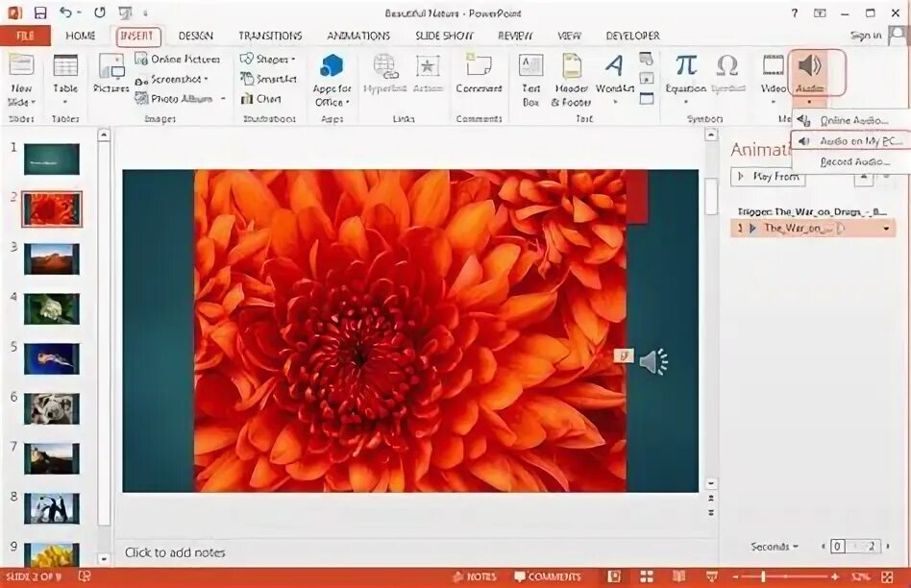Image resolution: width=911 pixels, height=588 pixels.
Task: Click the Undo arrow icon
Action: click(66, 12)
